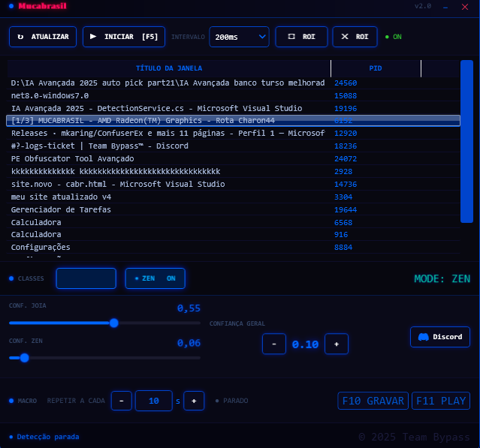Decrease macro repeat interval with minus
The image size is (480, 448).
[121, 401]
